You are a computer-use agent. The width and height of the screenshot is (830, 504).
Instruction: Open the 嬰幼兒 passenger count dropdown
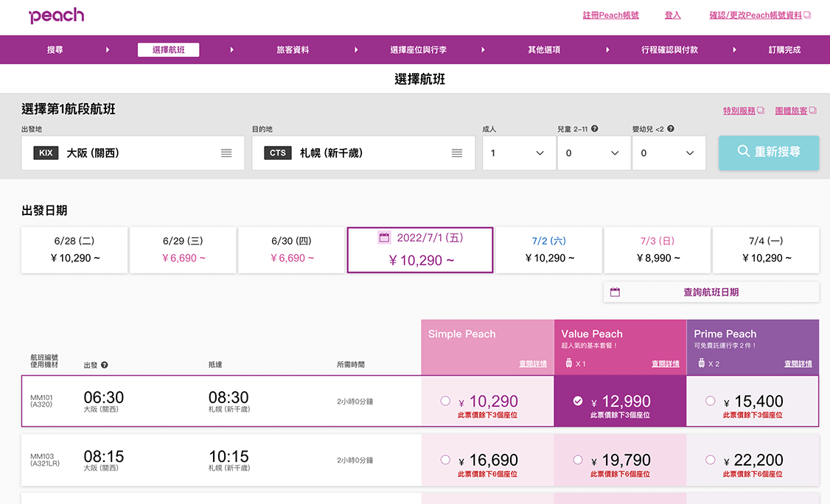click(669, 153)
